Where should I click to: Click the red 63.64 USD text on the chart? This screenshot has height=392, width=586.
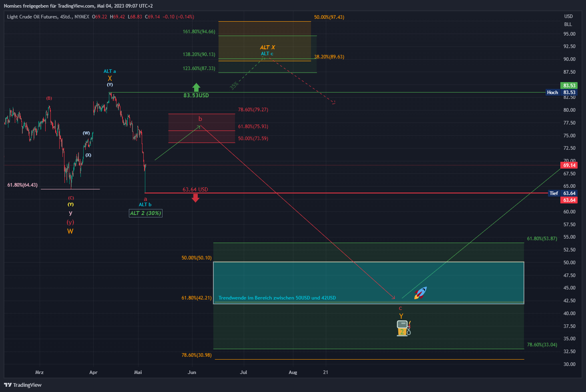[195, 189]
